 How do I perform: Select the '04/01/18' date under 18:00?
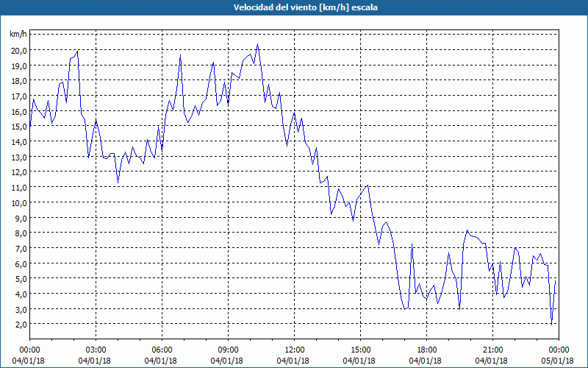[x=426, y=361]
